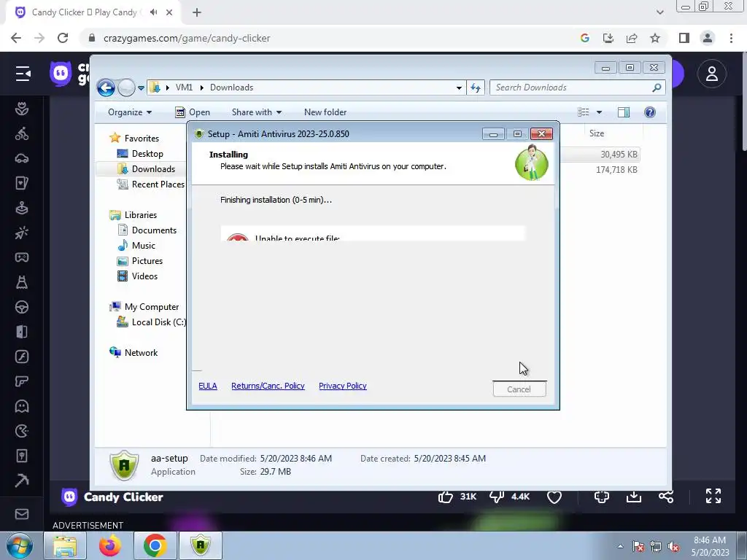747x560 pixels.
Task: Select the gun shooting sidebar icon
Action: coord(21,381)
